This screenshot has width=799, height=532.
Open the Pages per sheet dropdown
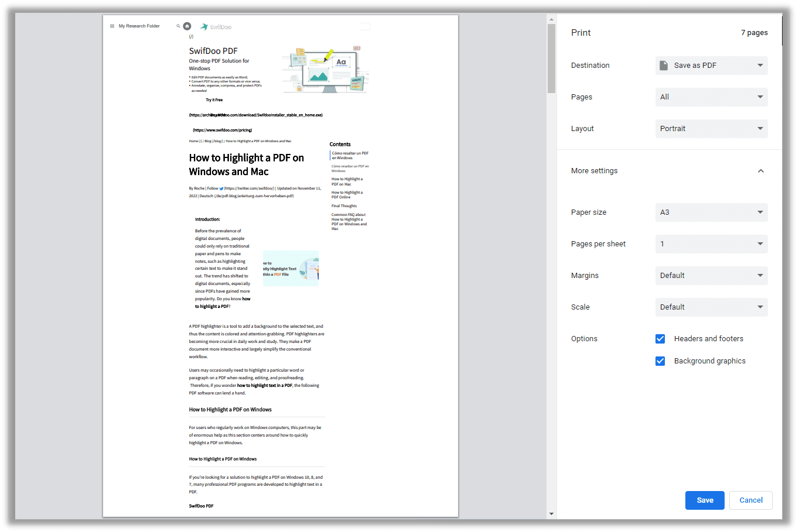[x=711, y=244]
